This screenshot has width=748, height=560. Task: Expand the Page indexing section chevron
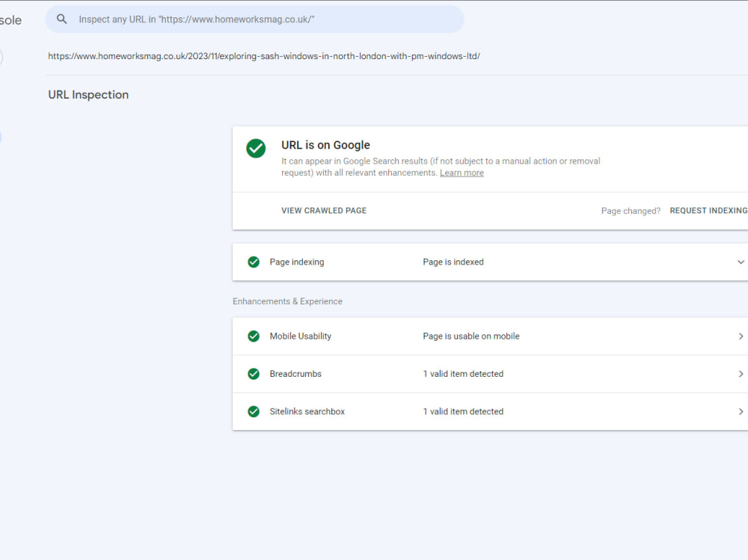[741, 262]
